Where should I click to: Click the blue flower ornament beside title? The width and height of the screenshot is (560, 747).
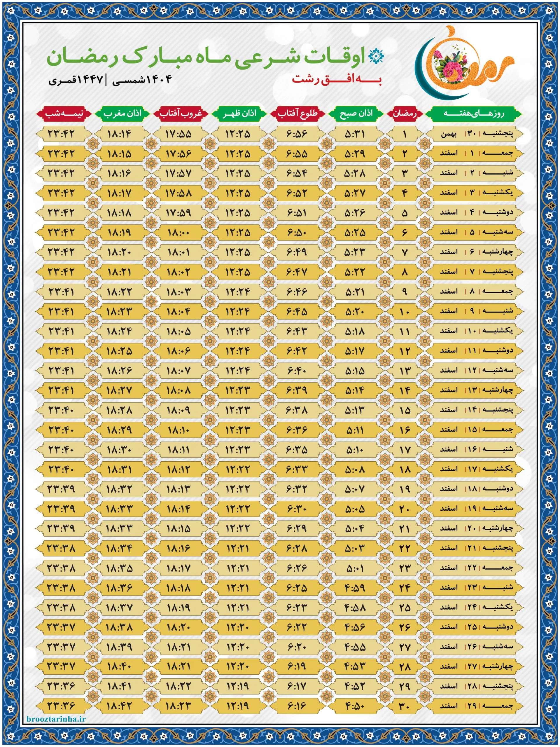pos(376,56)
